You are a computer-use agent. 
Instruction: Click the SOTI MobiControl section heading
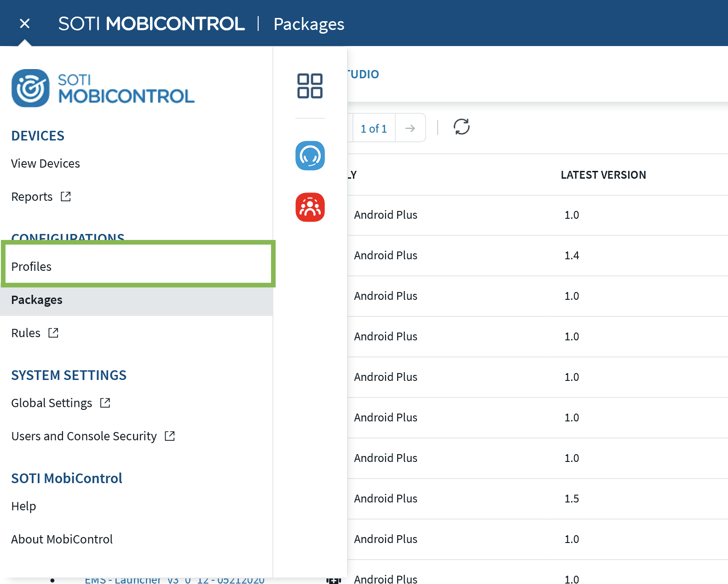(x=67, y=479)
